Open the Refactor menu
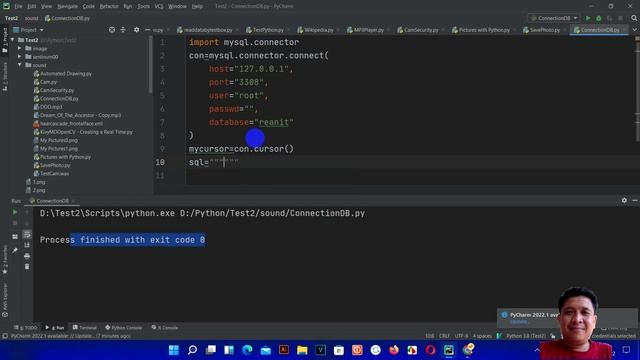This screenshot has width=640, height=360. [x=109, y=6]
